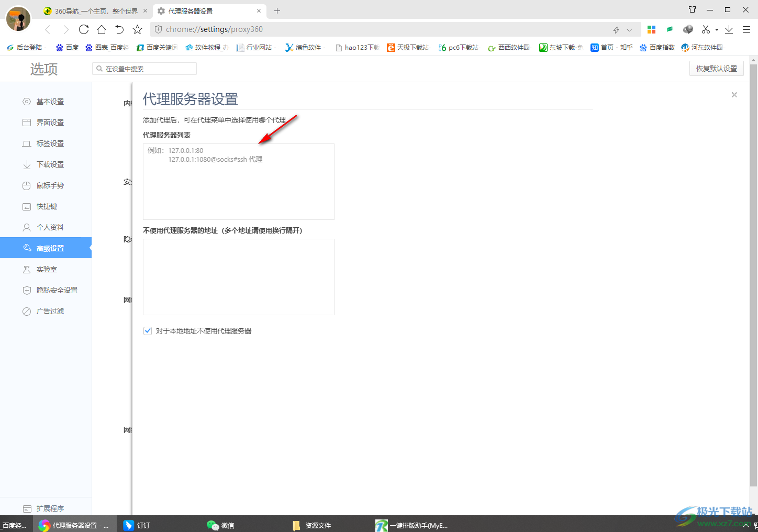Open the 天极下载站 bookmark

click(408, 47)
